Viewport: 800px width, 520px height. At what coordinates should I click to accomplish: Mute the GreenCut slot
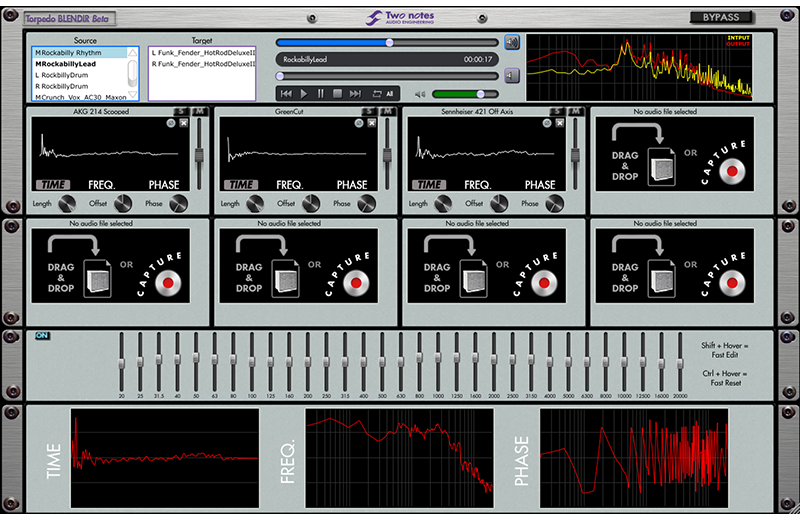tap(387, 111)
